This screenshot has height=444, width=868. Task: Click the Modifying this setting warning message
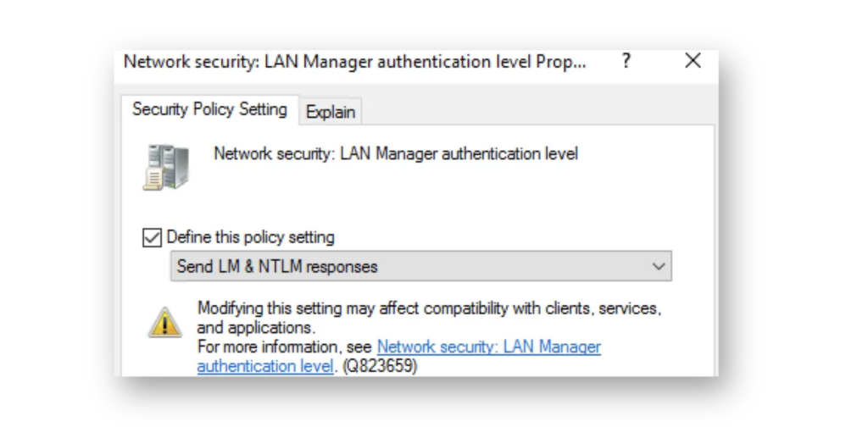click(x=429, y=308)
